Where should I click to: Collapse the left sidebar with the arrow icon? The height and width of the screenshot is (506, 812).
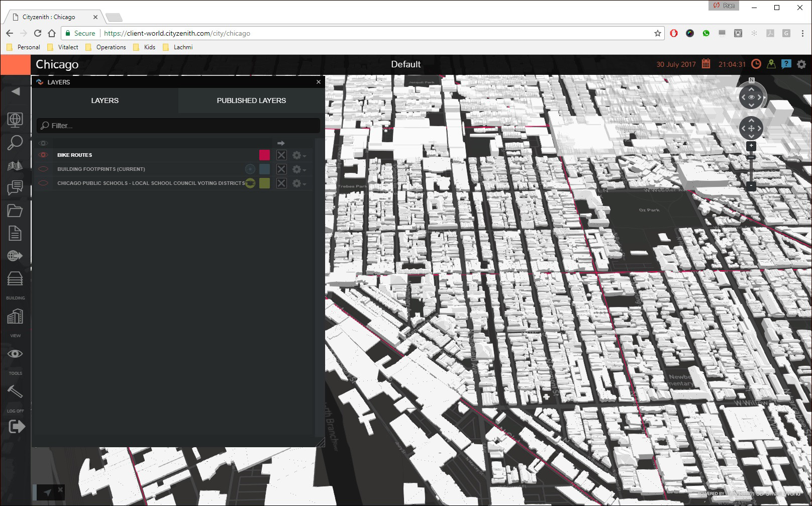(16, 91)
